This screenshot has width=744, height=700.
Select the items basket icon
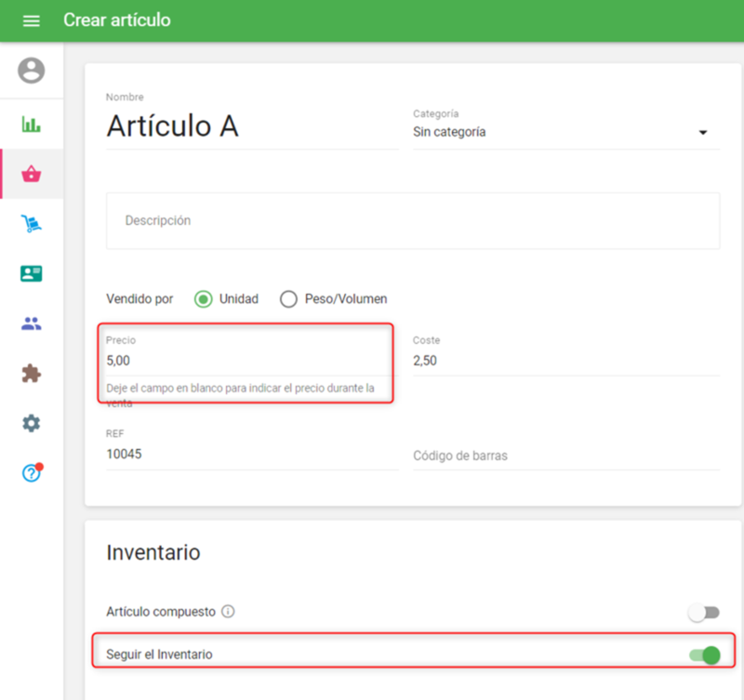tap(31, 175)
